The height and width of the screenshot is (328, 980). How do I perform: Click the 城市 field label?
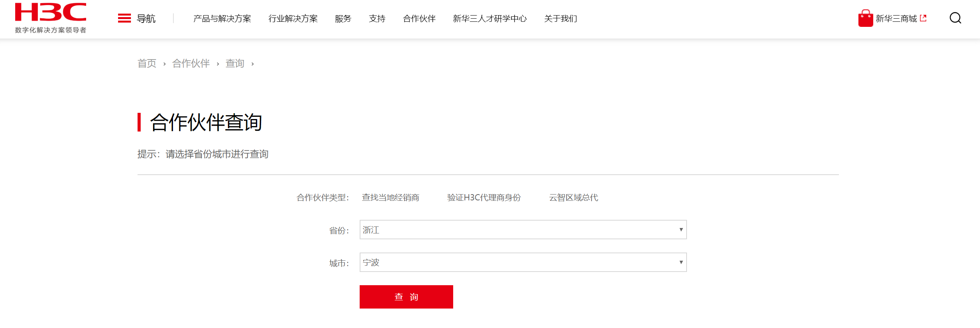click(x=339, y=263)
